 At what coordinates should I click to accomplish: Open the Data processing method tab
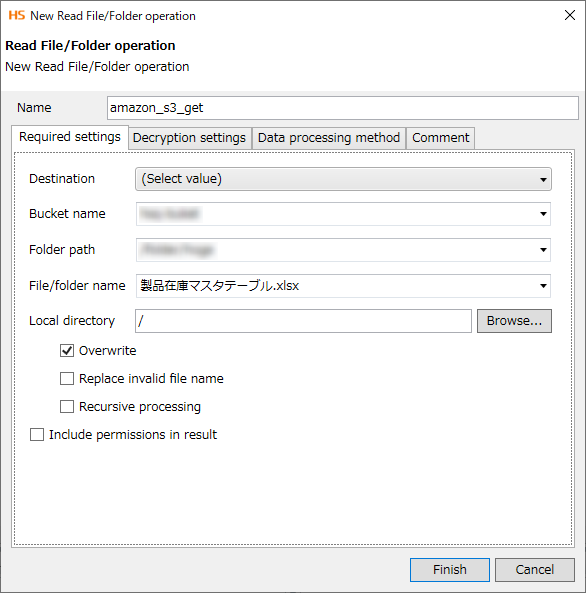329,138
